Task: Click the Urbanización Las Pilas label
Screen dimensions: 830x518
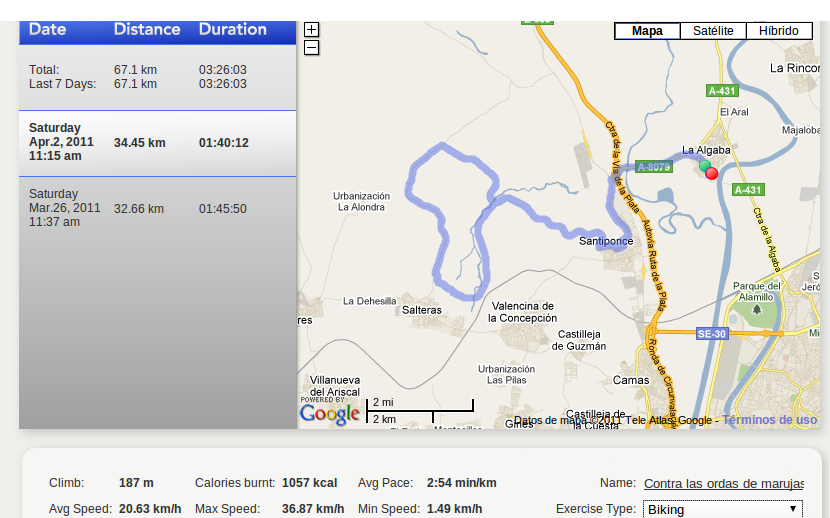Action: click(507, 375)
